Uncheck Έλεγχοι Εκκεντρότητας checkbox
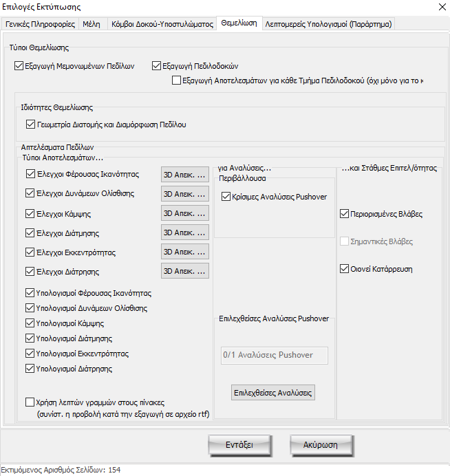This screenshot has width=450, height=476. point(30,252)
